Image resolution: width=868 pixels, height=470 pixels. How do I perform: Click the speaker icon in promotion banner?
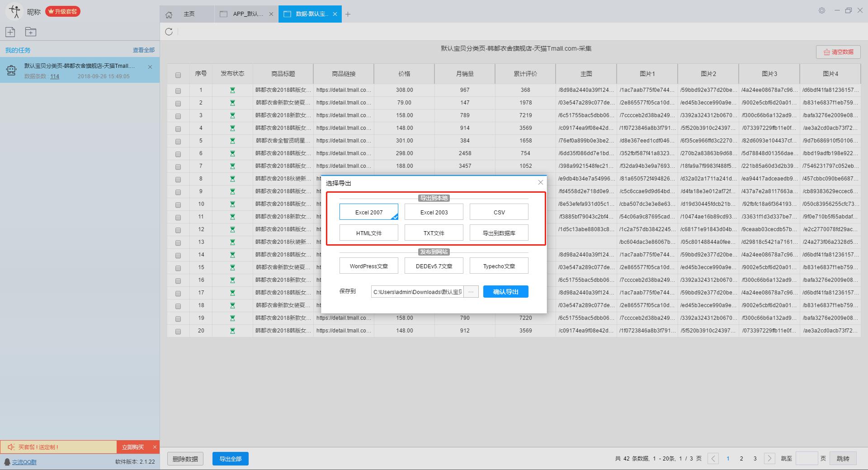coord(11,447)
